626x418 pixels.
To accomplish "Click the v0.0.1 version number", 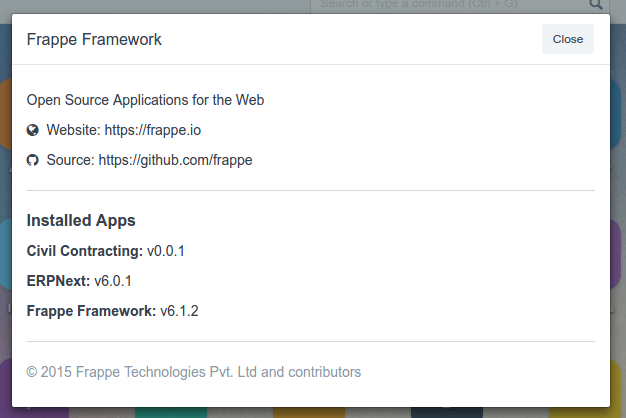I will (166, 251).
